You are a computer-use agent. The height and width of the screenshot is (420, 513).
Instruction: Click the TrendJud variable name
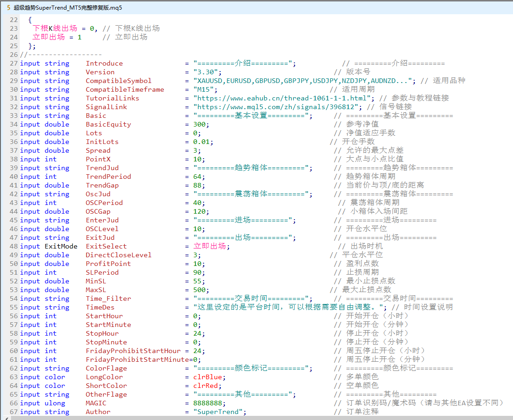(x=102, y=168)
